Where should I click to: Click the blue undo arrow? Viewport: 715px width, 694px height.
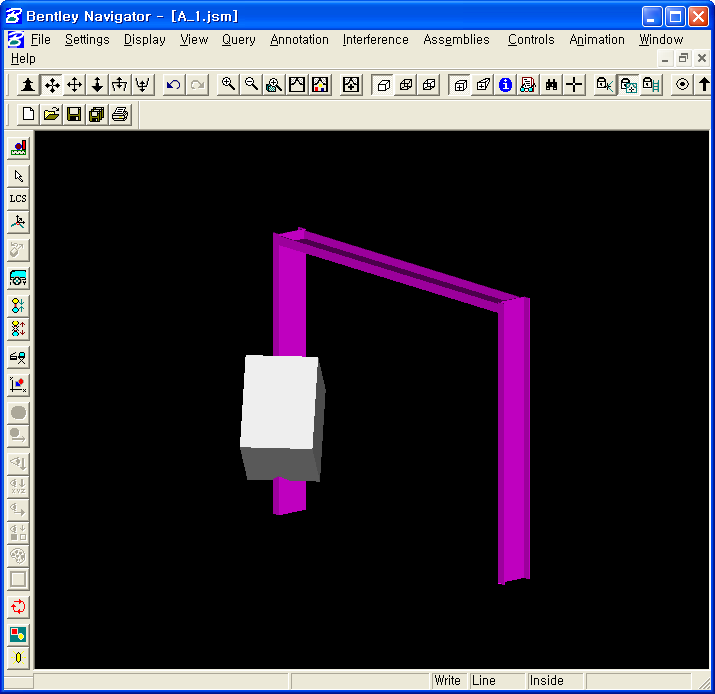[174, 85]
